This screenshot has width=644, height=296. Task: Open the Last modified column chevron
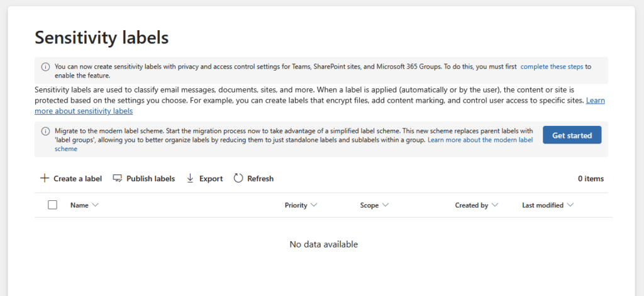(x=570, y=205)
